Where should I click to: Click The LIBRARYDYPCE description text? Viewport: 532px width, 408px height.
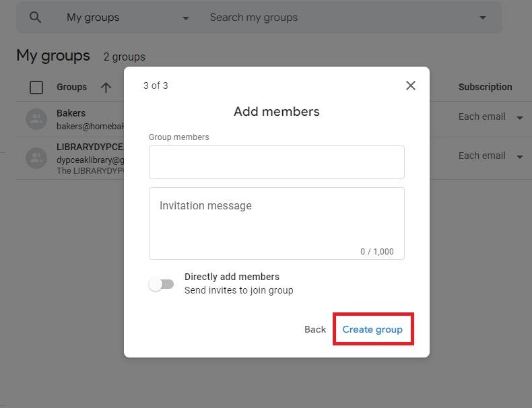pos(90,170)
